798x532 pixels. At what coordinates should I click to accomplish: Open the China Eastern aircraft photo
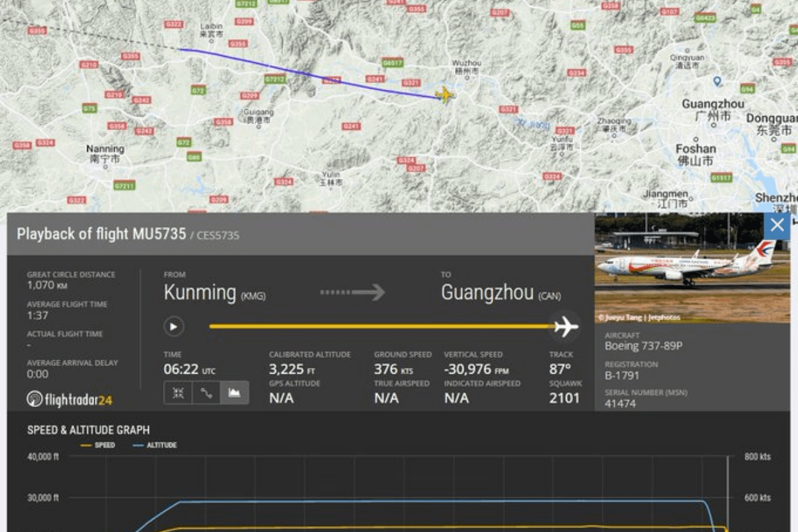coord(692,268)
